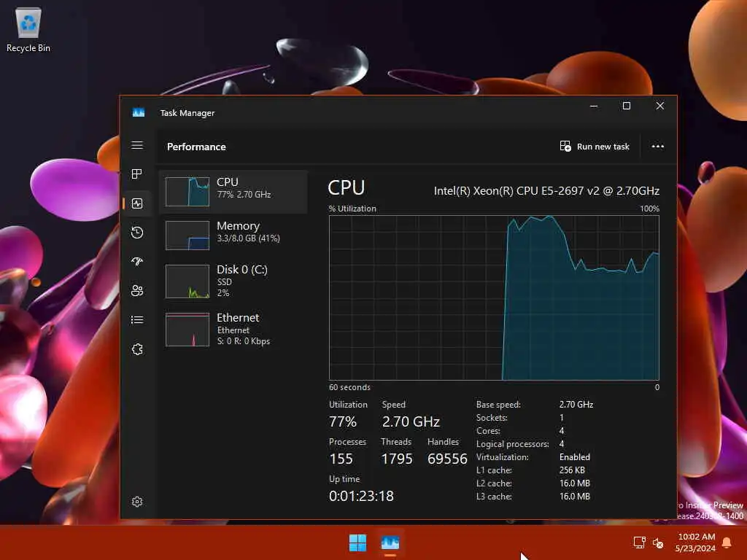The width and height of the screenshot is (747, 560).
Task: Open the Processes page icon
Action: click(x=137, y=174)
